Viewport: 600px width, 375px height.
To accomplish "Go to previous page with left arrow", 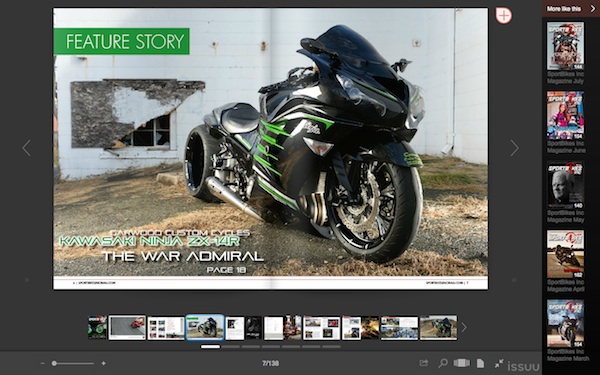I will click(26, 148).
